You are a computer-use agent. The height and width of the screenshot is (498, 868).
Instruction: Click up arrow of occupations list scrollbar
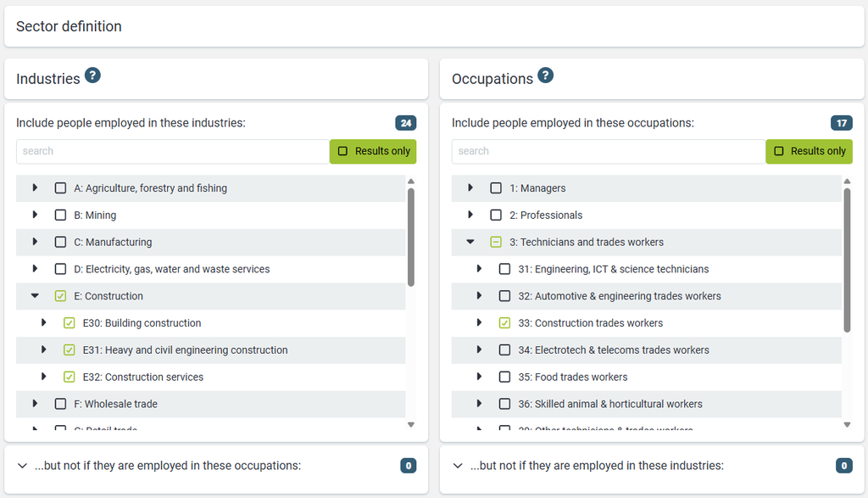pyautogui.click(x=847, y=182)
